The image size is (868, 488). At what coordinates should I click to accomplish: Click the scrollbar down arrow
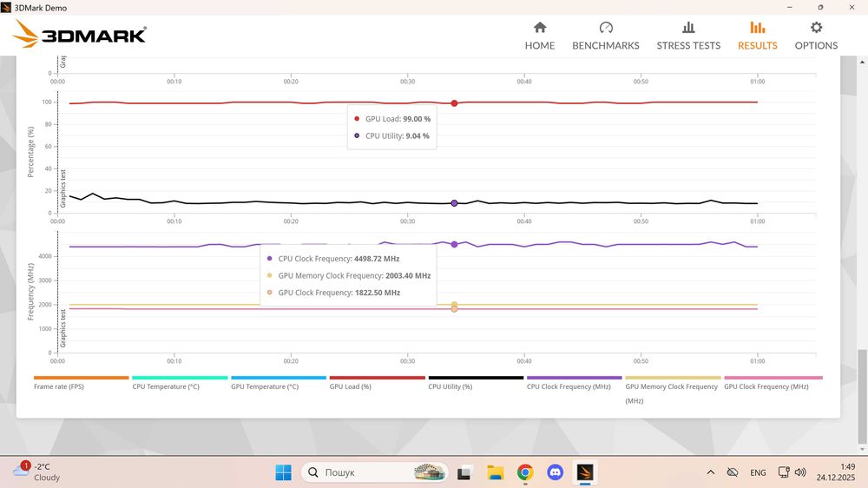(x=862, y=449)
